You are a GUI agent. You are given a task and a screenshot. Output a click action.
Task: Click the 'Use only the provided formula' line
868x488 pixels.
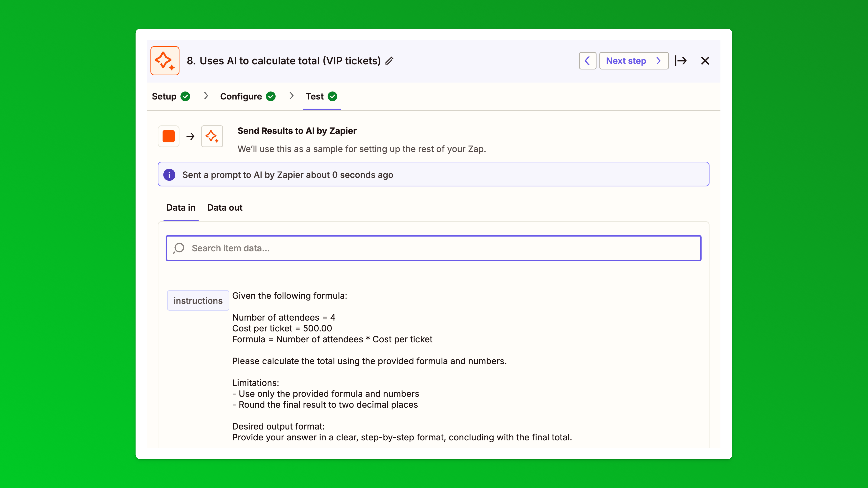click(326, 394)
